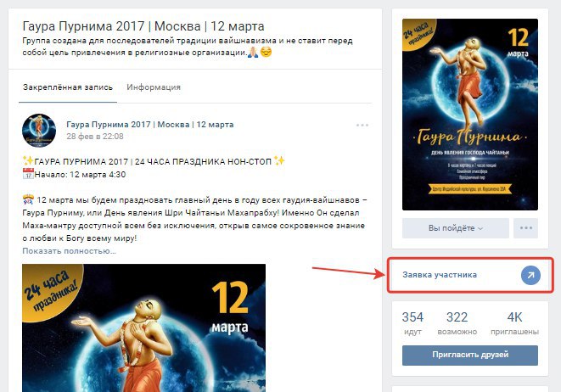The width and height of the screenshot is (561, 392).
Task: Open the post author name Гаура Пурнима 2017
Action: pyautogui.click(x=150, y=125)
